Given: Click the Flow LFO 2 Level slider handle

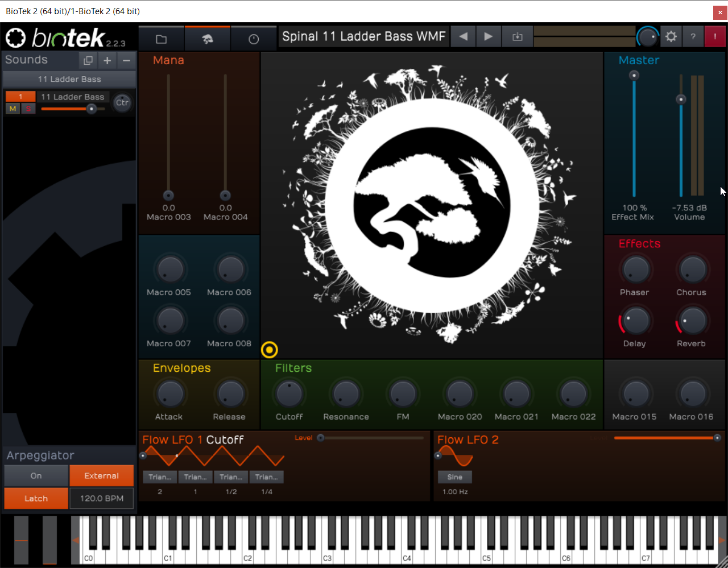Looking at the screenshot, I should 717,438.
